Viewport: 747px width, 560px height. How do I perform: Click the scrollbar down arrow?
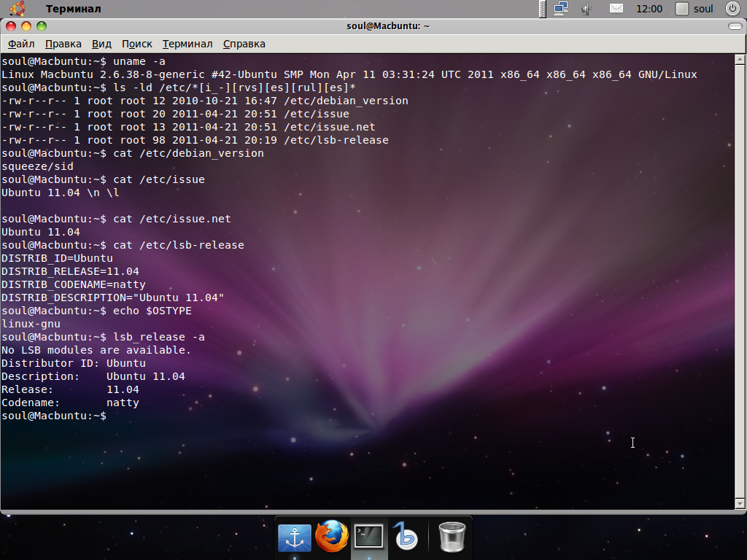[740, 503]
